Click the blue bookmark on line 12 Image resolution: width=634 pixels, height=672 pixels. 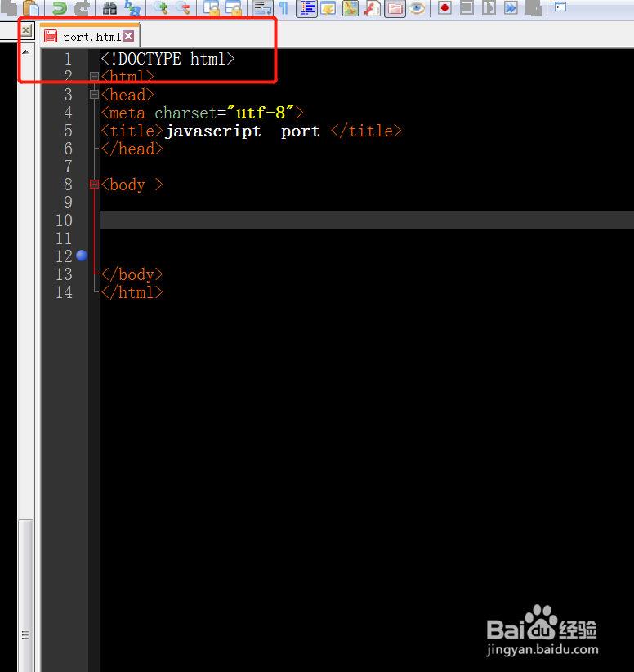pyautogui.click(x=82, y=256)
